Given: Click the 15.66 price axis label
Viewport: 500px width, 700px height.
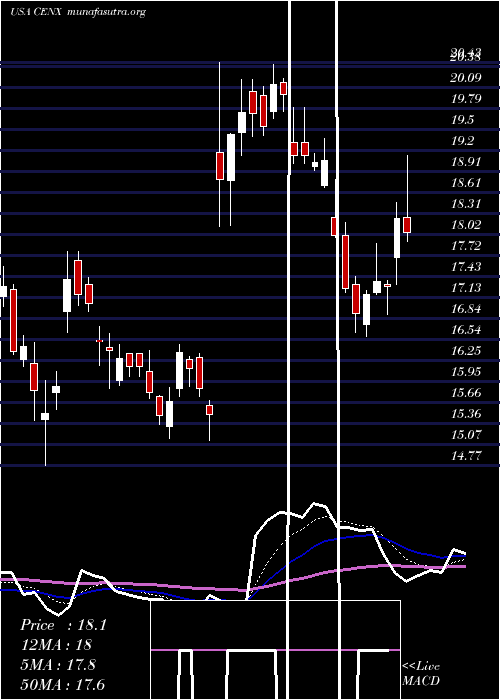Looking at the screenshot, I should click(466, 392).
